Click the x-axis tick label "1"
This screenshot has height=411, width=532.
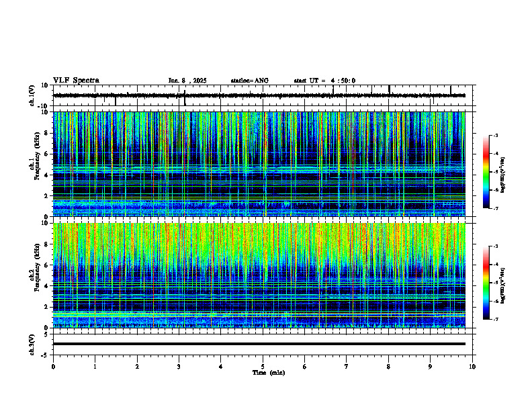(95, 367)
